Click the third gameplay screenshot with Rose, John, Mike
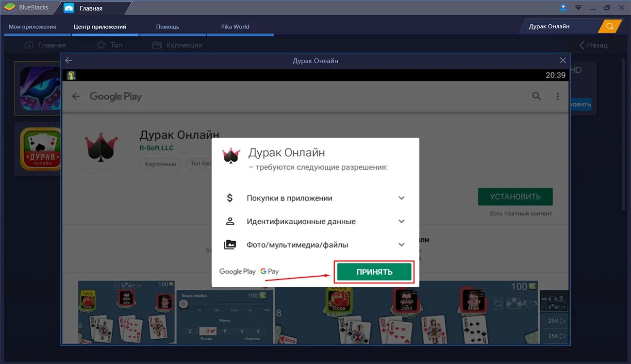631x364 pixels. [406, 312]
